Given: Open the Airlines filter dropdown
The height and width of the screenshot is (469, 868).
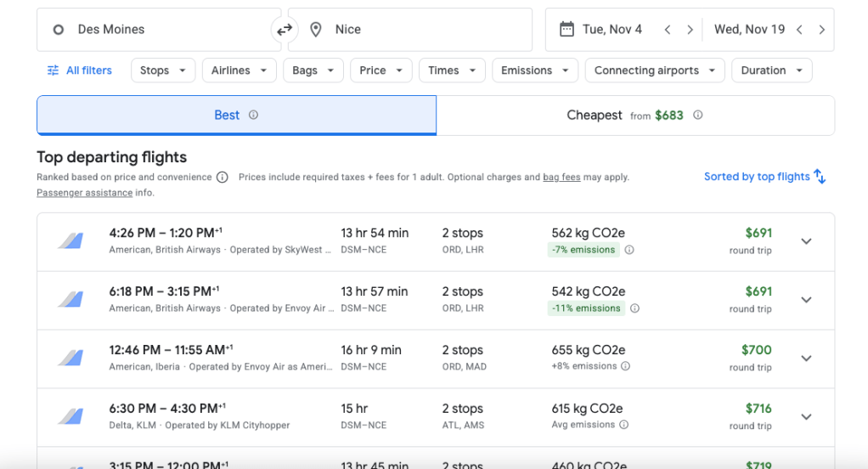Looking at the screenshot, I should (x=239, y=71).
